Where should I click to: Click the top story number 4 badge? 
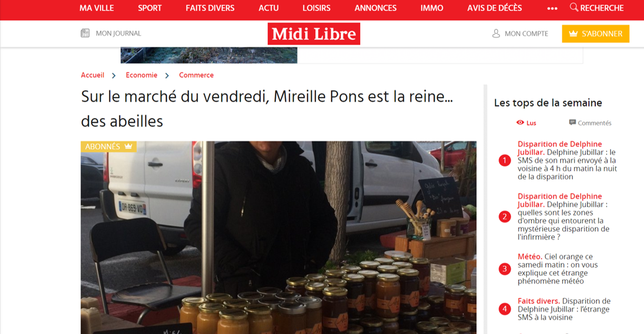[x=504, y=309]
